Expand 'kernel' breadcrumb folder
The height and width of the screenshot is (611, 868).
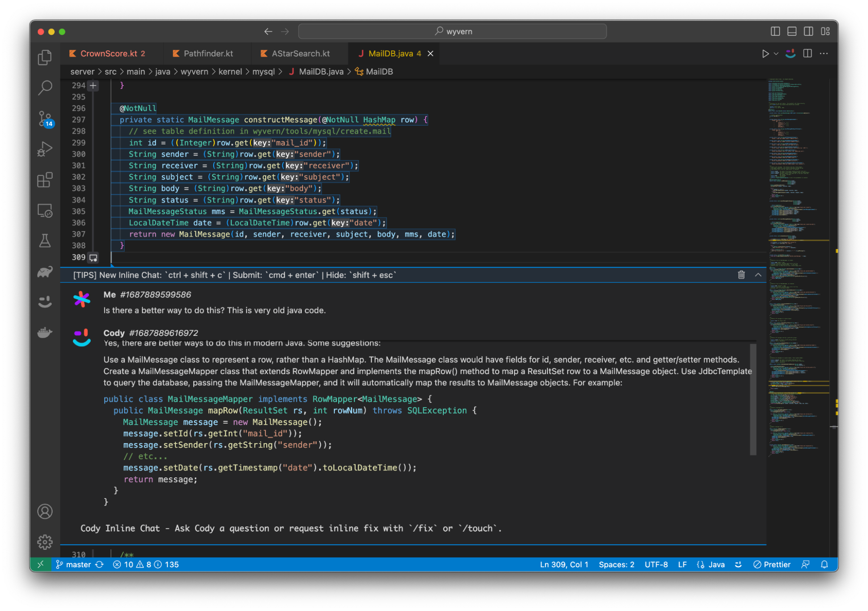230,72
